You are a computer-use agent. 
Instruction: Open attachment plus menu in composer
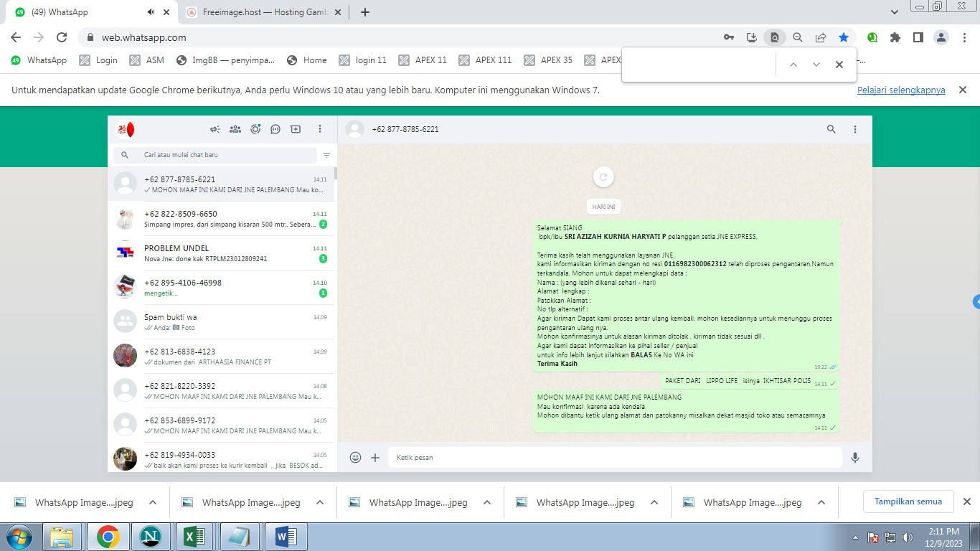[x=375, y=457]
